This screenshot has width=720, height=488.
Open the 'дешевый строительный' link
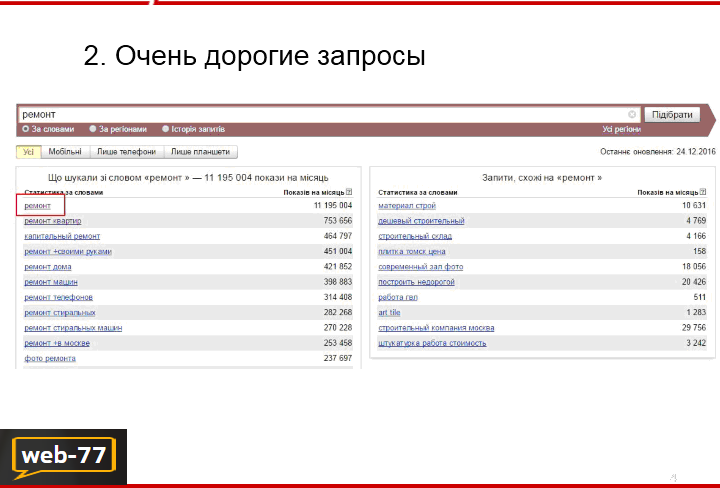[421, 221]
